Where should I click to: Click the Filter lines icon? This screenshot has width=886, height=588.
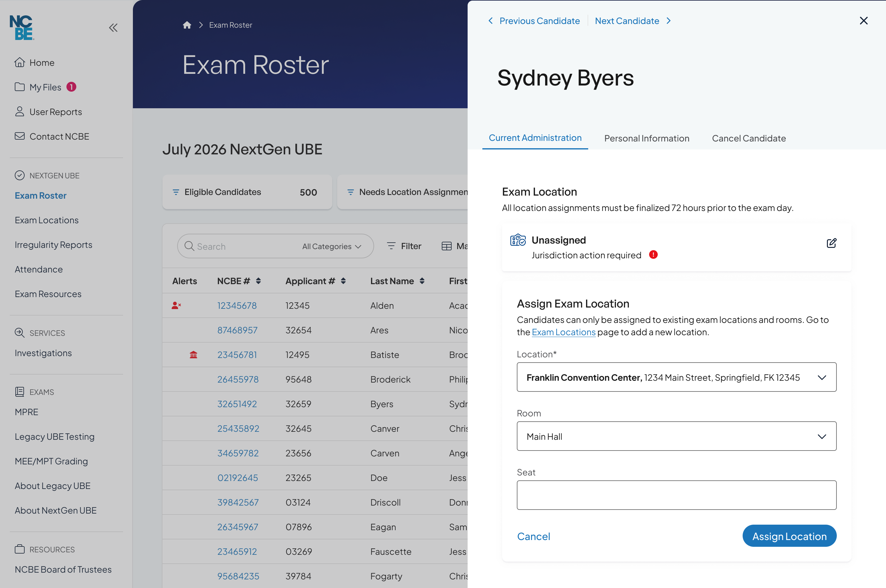coord(391,246)
